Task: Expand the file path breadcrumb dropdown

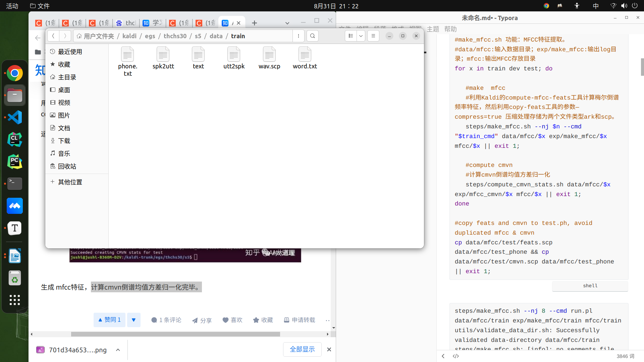Action: pos(299,36)
